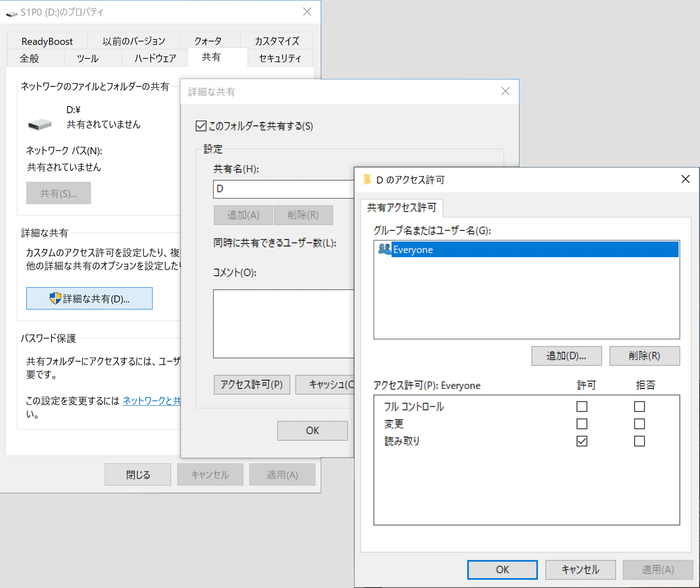Check 読み取り 拒否 checkbox
Screen dimensions: 700x588
pos(639,441)
